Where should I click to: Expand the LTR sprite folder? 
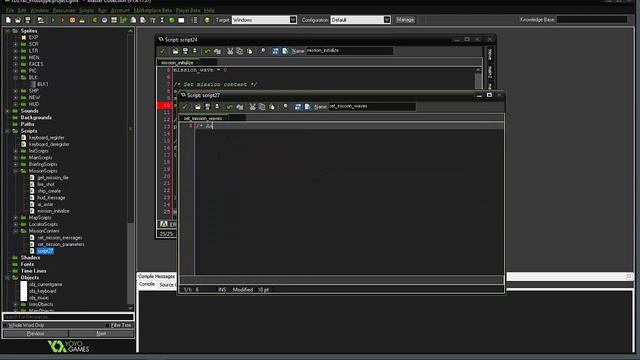16,51
